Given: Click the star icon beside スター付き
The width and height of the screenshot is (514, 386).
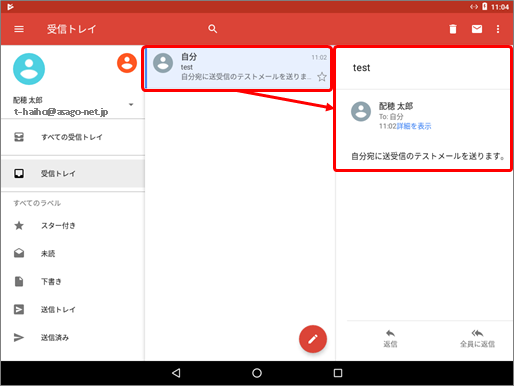Looking at the screenshot, I should 19,226.
